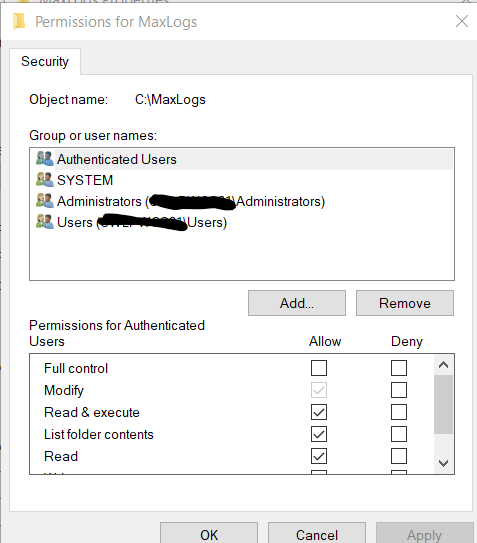Screen dimensions: 477x543
Task: Confirm changes with the OK button
Action: pos(209,534)
